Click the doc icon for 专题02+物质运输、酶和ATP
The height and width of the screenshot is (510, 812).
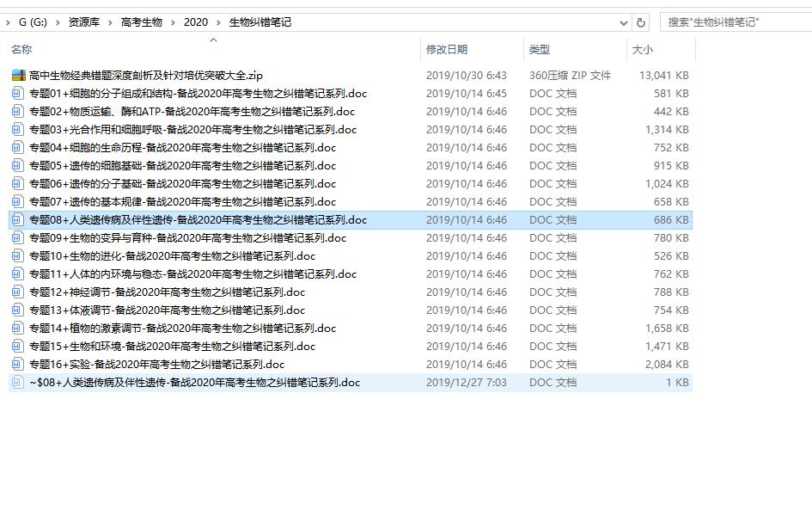pyautogui.click(x=17, y=112)
